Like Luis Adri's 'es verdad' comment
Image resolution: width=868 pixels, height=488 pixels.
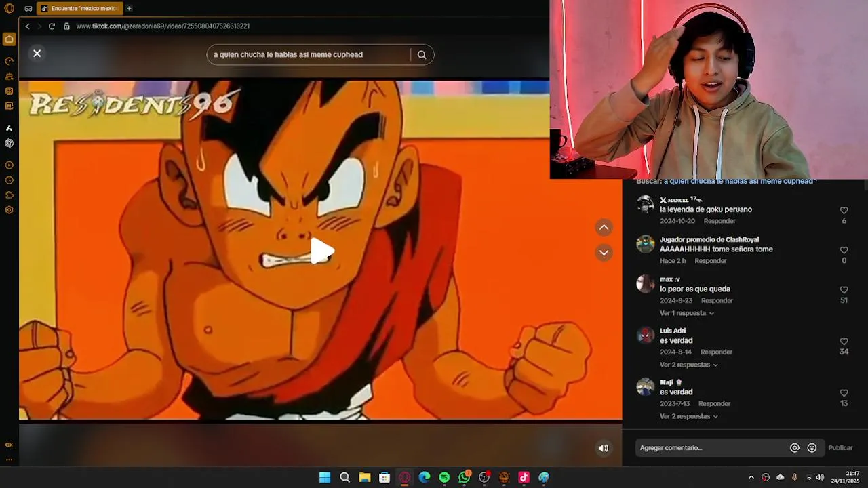click(844, 342)
